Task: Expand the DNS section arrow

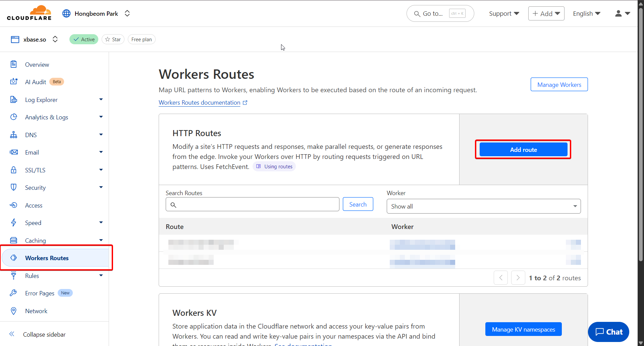Action: [x=101, y=135]
